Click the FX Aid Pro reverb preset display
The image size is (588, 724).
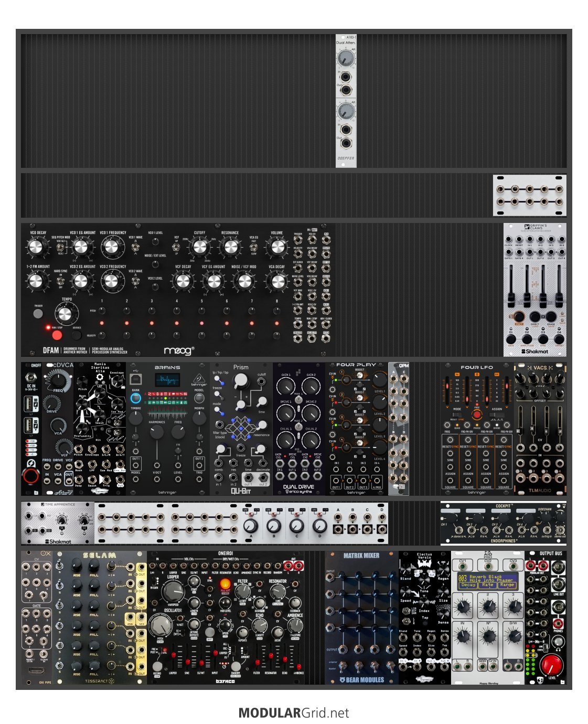click(487, 581)
